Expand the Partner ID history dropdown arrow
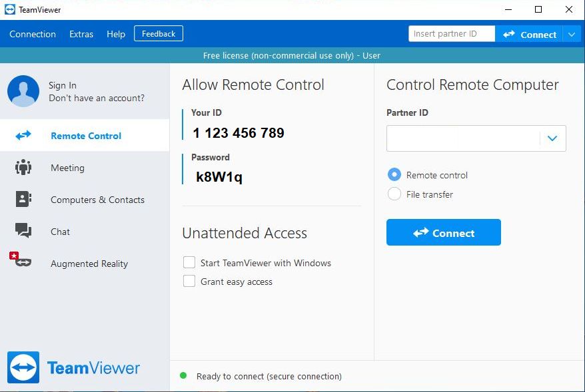 (x=552, y=138)
